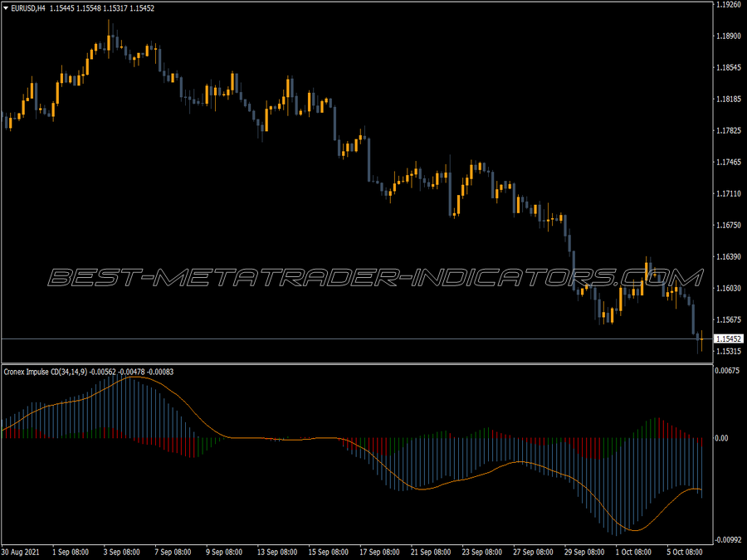Click price scale label 1.17110
This screenshot has width=747, height=560.
coord(729,194)
